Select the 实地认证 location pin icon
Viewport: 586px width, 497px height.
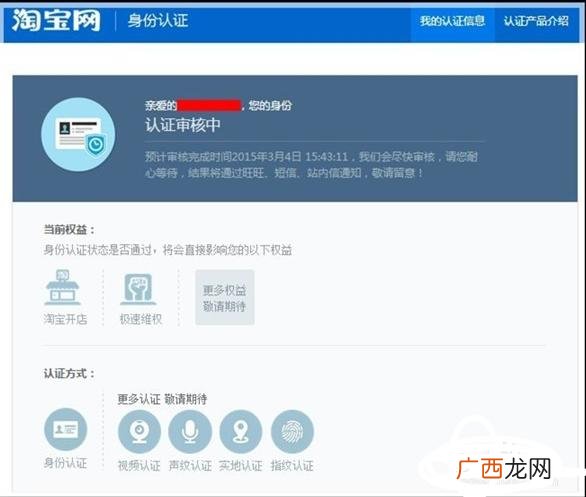tap(241, 432)
